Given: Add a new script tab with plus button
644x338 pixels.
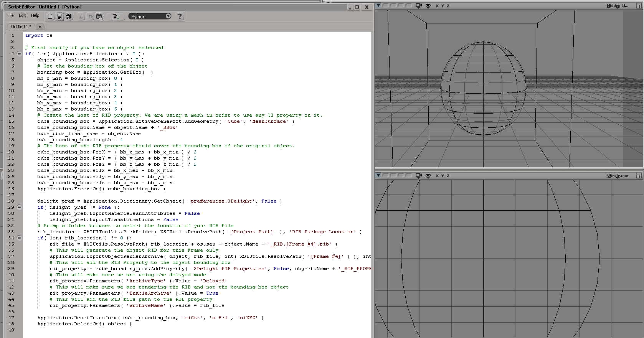Looking at the screenshot, I should 40,27.
